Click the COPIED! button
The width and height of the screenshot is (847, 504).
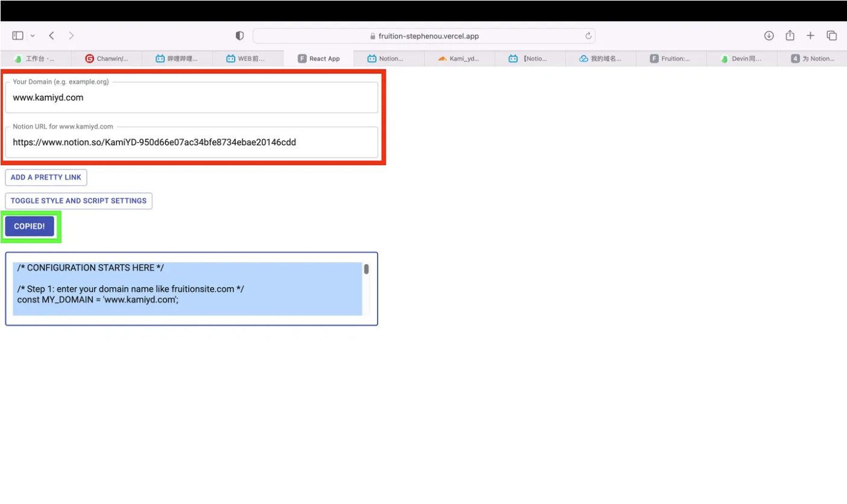tap(30, 227)
